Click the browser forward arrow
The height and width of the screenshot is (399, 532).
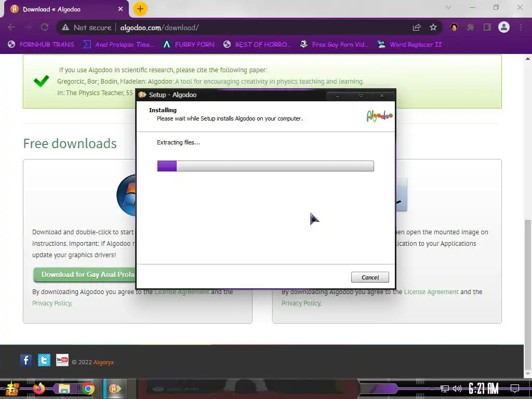(28, 27)
